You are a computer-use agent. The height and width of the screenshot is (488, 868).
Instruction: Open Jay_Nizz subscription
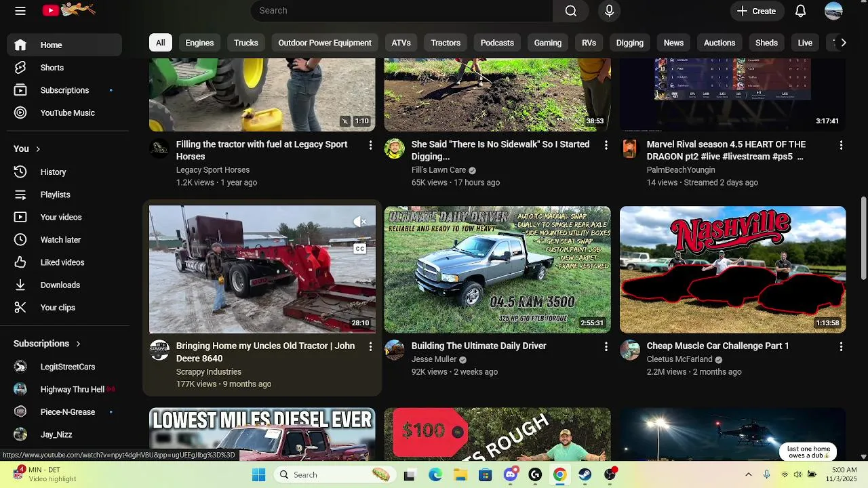[x=64, y=434]
